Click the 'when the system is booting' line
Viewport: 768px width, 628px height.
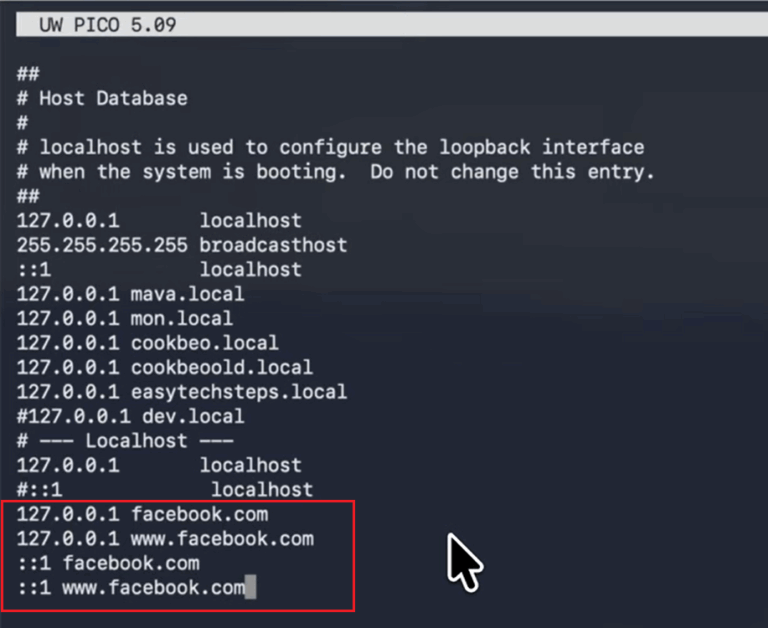click(335, 172)
